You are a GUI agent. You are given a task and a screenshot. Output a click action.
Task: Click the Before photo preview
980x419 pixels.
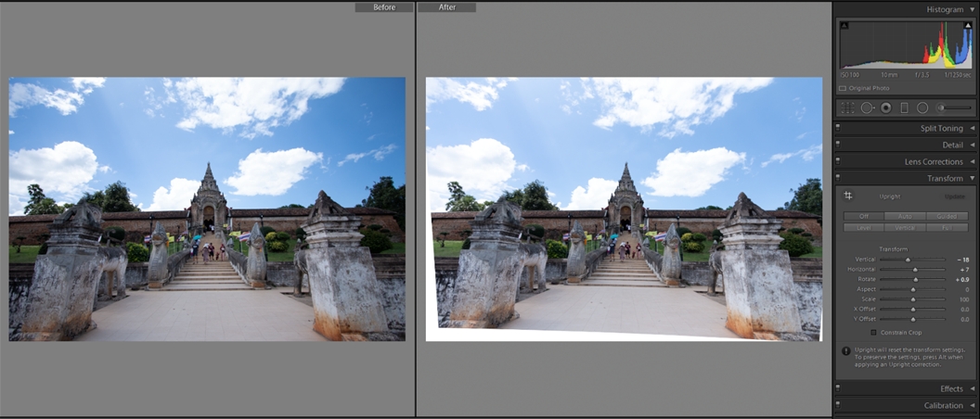pos(207,209)
